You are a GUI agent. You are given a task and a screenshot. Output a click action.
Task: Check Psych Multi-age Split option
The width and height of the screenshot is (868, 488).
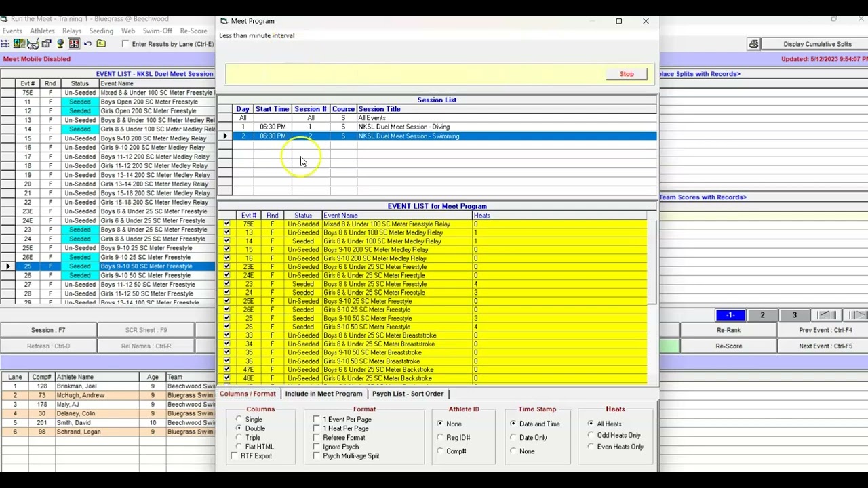(316, 456)
